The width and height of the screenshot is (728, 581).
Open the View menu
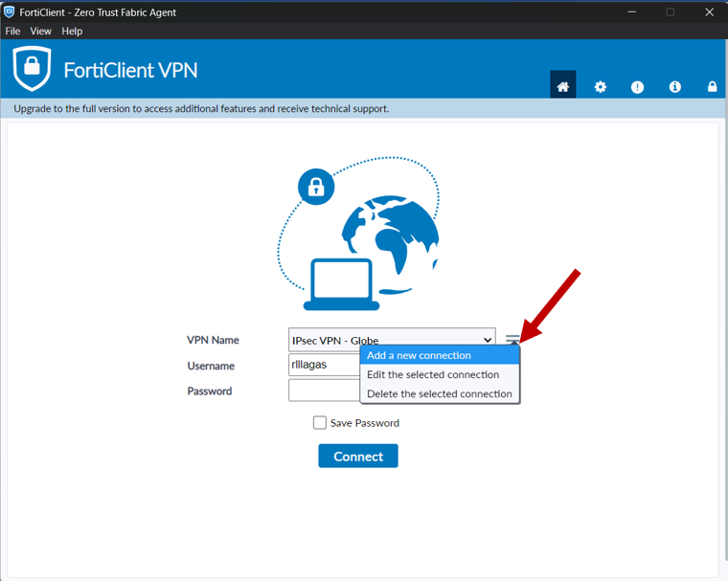tap(40, 31)
